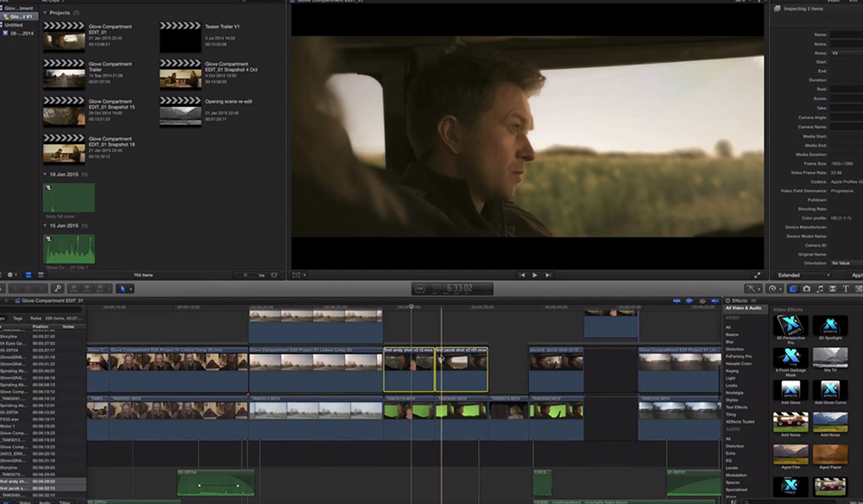Toggle snapping in the timeline toolbar
Image resolution: width=863 pixels, height=504 pixels.
tap(713, 300)
